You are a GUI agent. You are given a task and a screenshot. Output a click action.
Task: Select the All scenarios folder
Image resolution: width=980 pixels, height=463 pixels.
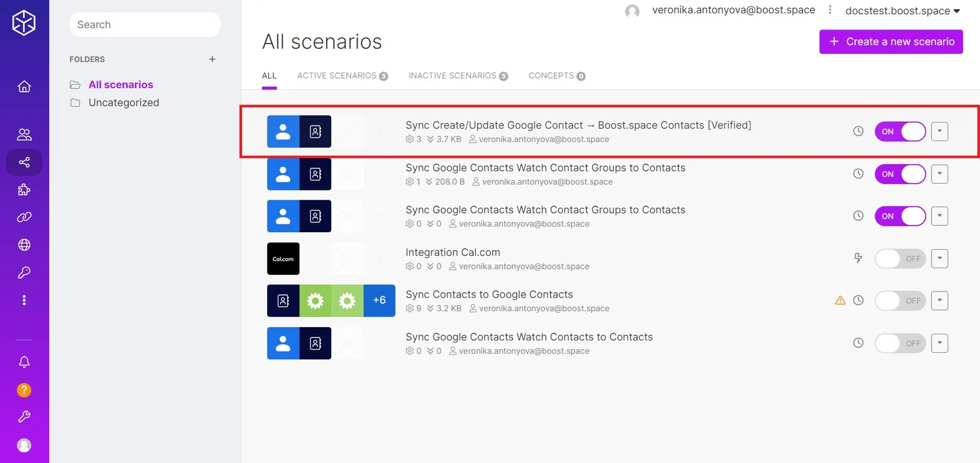(x=121, y=85)
